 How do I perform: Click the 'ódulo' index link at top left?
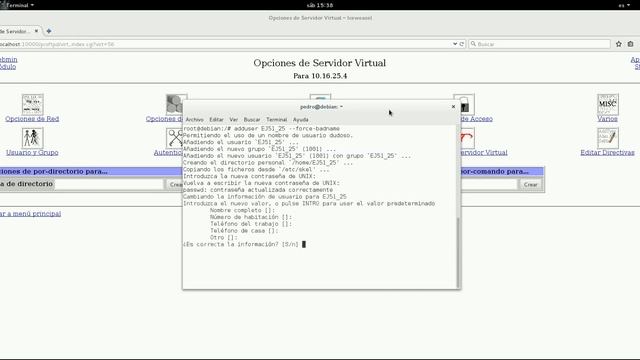point(8,67)
